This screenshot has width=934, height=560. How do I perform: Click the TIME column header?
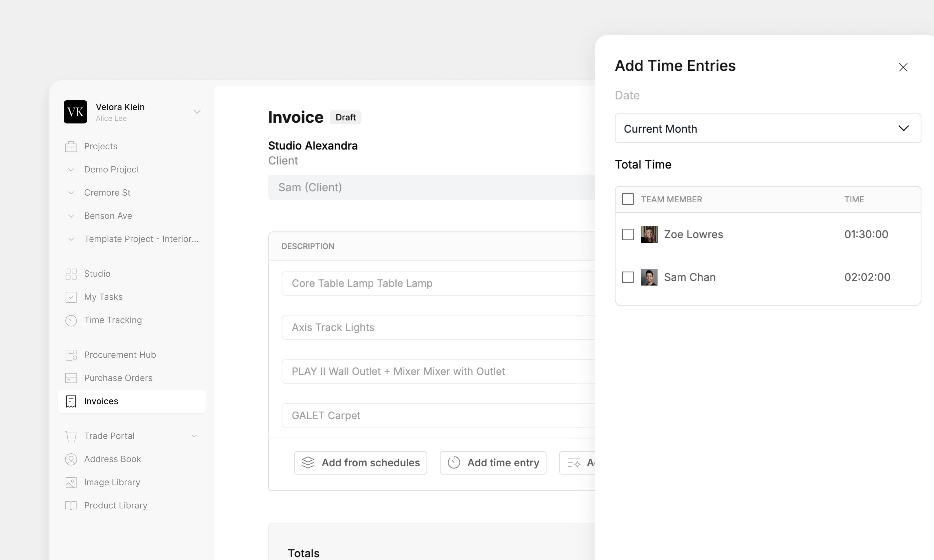[x=854, y=199]
